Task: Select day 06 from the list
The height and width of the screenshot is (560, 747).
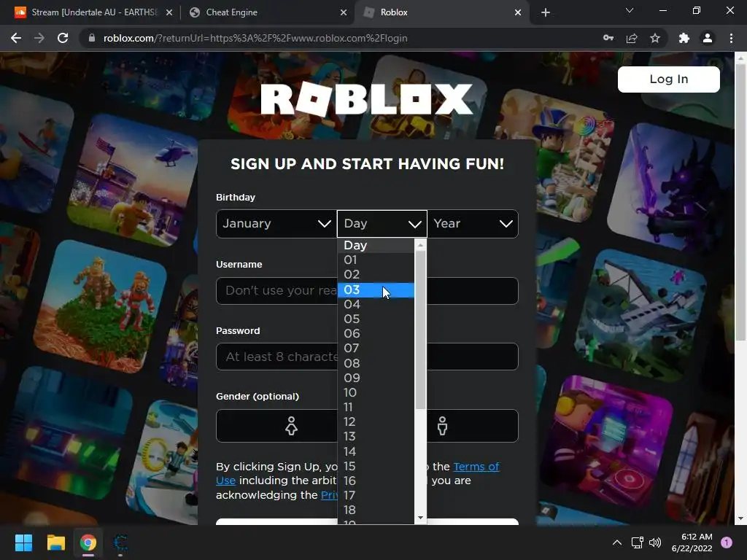Action: click(x=376, y=334)
